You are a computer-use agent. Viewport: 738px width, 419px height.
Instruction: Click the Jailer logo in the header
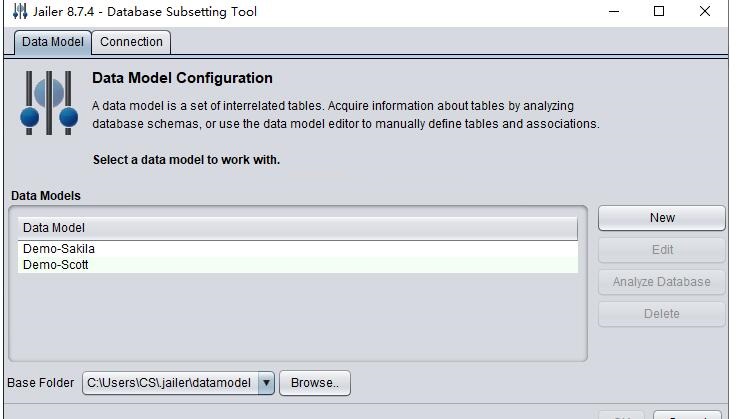[x=49, y=103]
